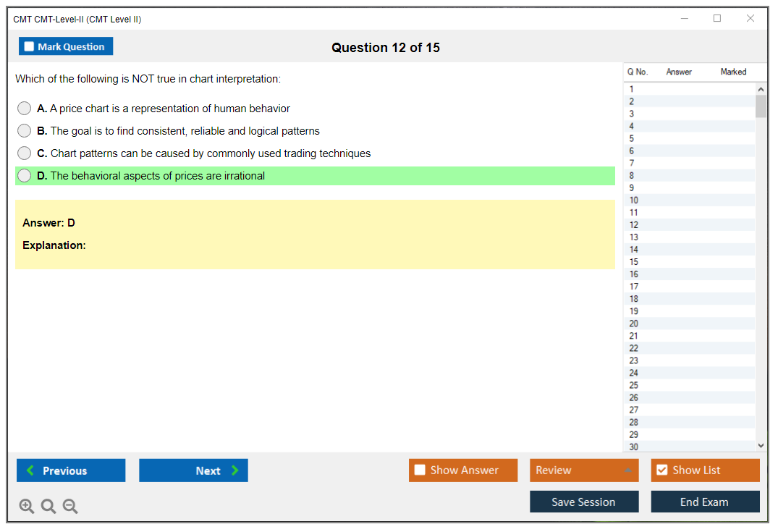
Task: Enable the Show Answer checkbox
Action: 420,470
